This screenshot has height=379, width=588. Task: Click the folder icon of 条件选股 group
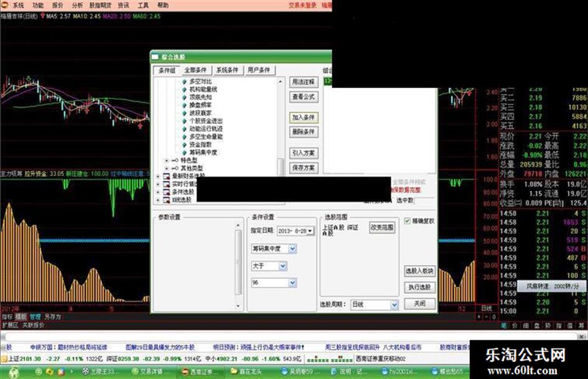(x=166, y=192)
